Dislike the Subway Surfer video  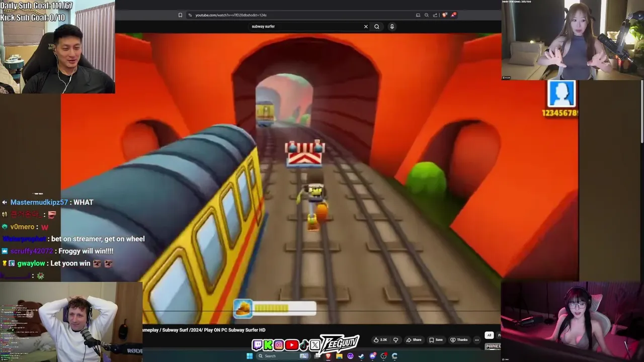[x=395, y=340]
